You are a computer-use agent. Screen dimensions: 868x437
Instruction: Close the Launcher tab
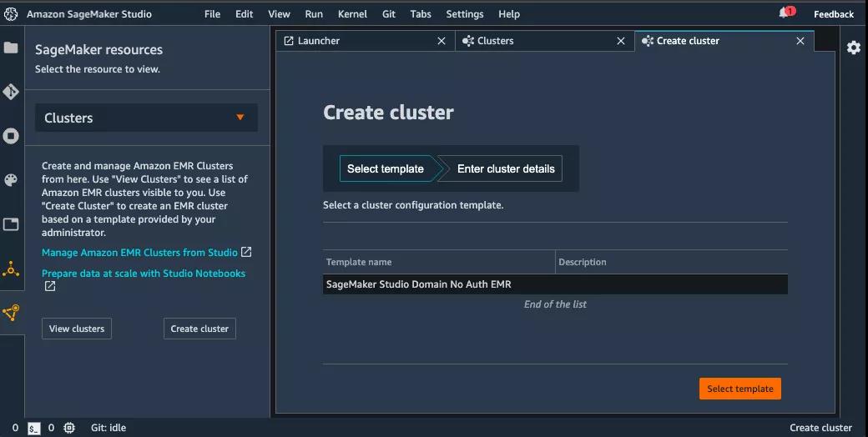(x=442, y=41)
